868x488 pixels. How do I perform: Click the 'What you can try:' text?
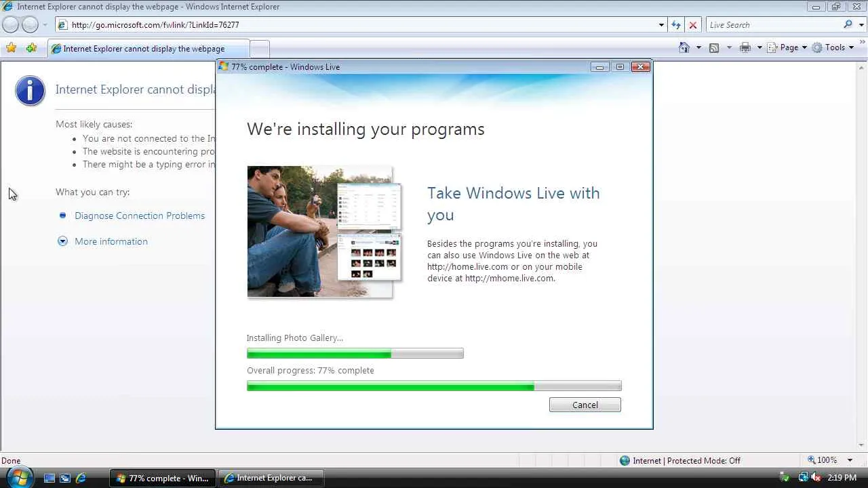tap(93, 192)
